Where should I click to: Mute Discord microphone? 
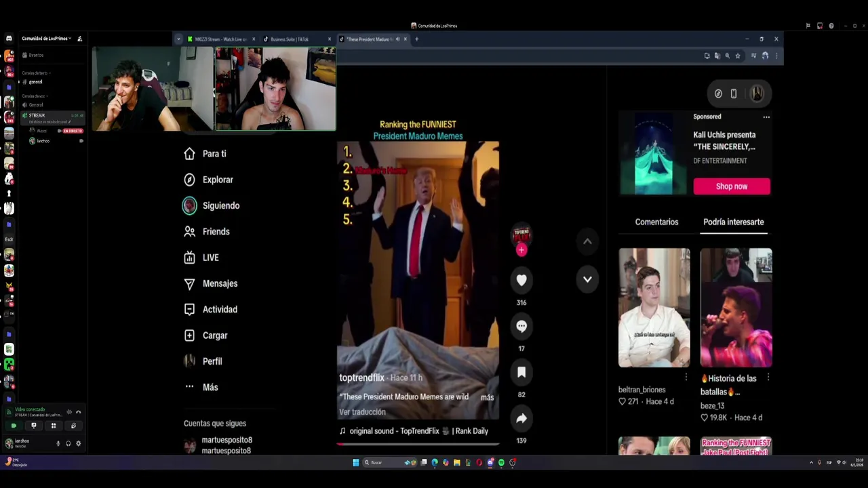[58, 443]
